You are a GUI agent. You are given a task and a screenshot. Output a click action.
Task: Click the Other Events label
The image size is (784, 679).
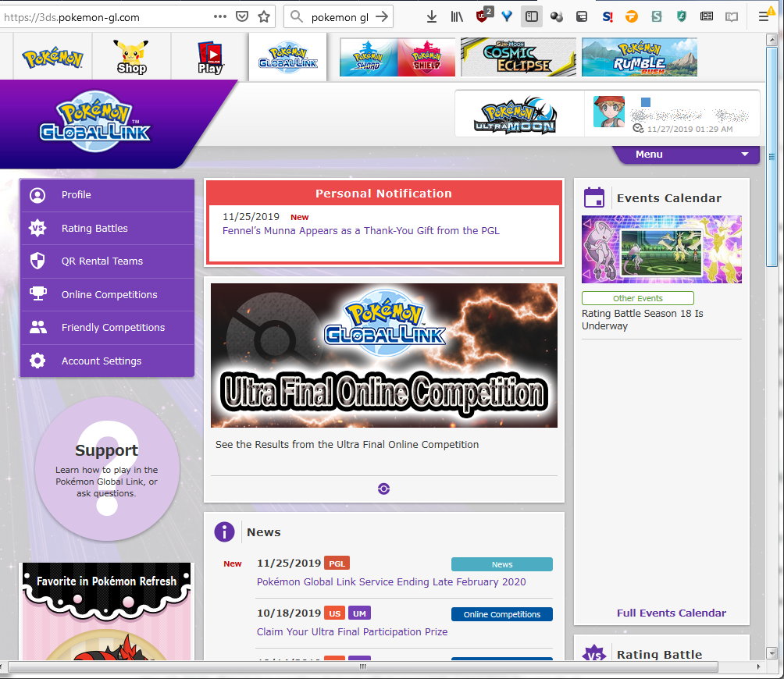638,298
